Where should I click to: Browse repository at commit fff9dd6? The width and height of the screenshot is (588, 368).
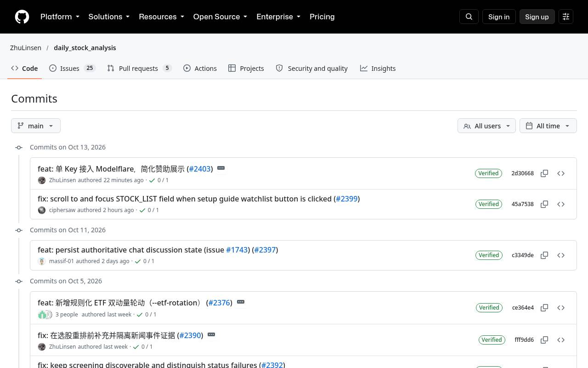pyautogui.click(x=561, y=340)
